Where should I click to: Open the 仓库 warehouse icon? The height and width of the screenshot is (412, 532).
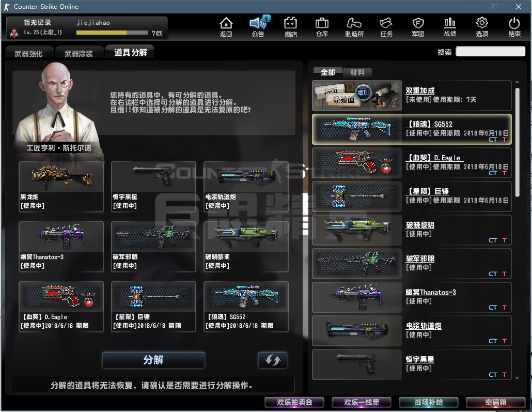(x=322, y=27)
